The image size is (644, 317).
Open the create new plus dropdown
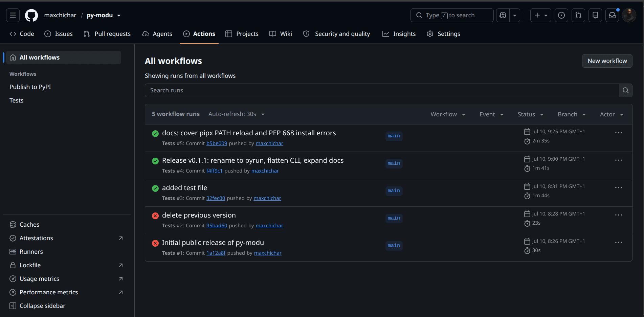click(x=541, y=15)
